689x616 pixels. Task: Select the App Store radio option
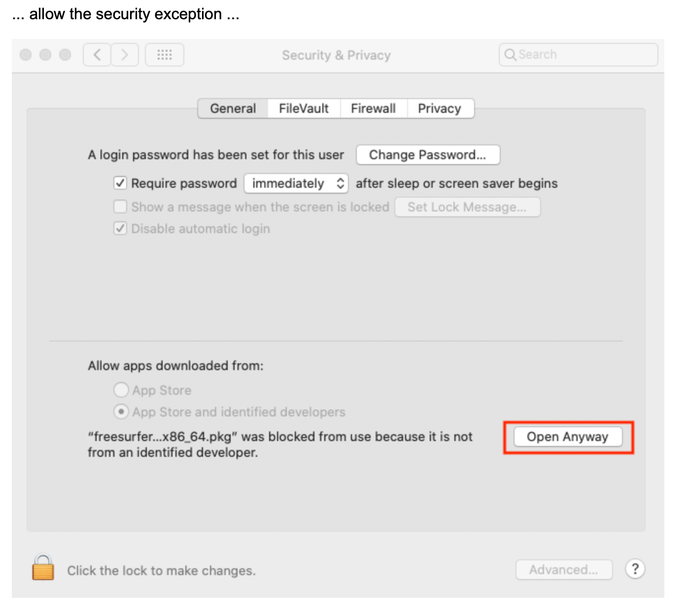121,390
